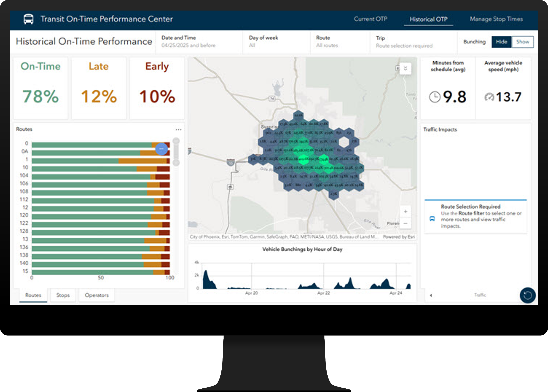Switch to the Current OTP page

pos(370,19)
